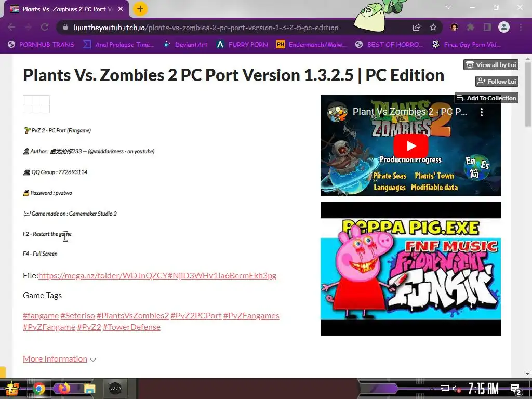Click the PvZ 2 - PC Port (Fangame) text
The image size is (532, 399).
click(57, 130)
